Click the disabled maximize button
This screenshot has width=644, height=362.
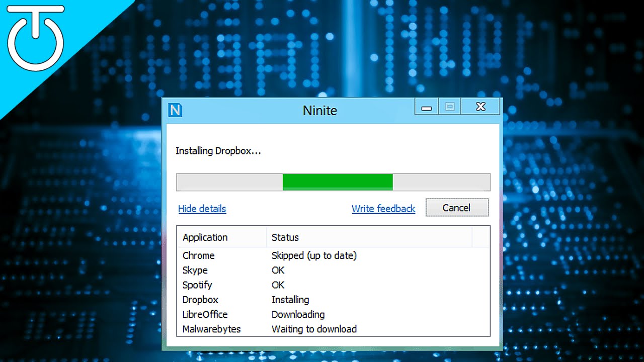tap(450, 107)
